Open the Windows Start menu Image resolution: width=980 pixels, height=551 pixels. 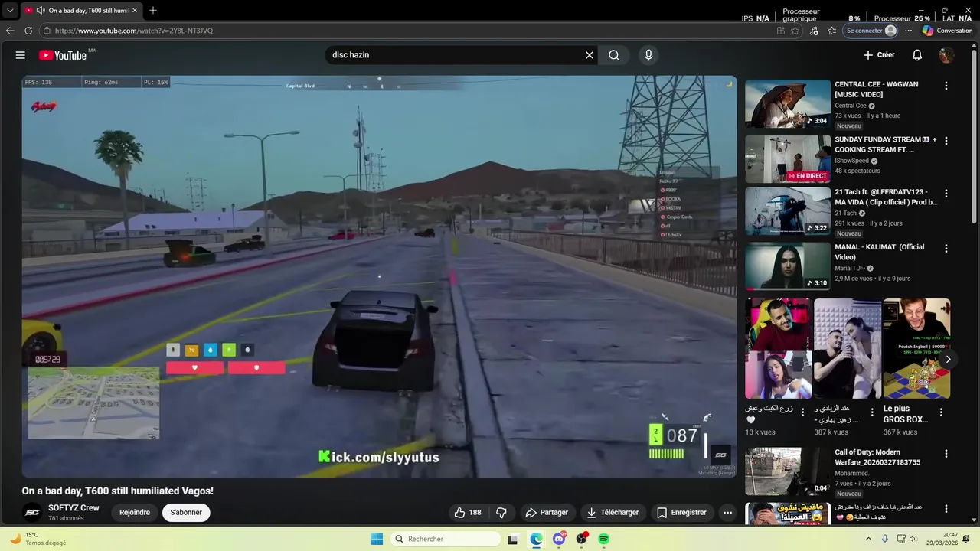pyautogui.click(x=377, y=539)
